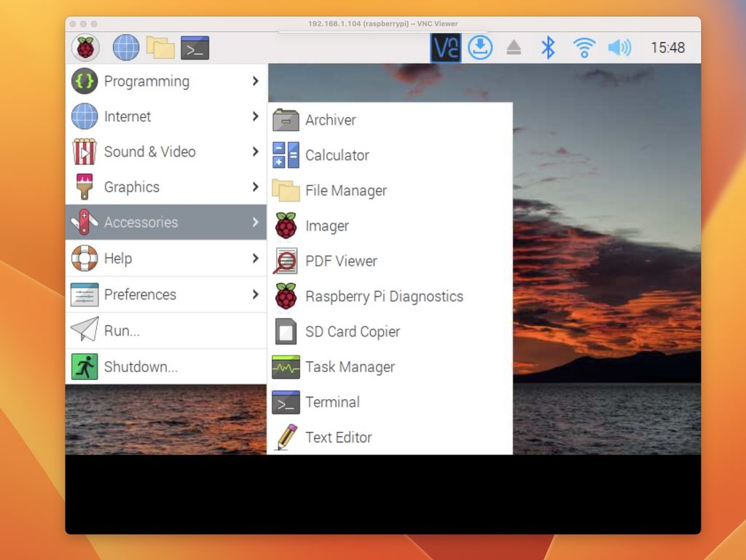Click the PDF Viewer magnifier icon
The height and width of the screenshot is (560, 746).
click(285, 261)
